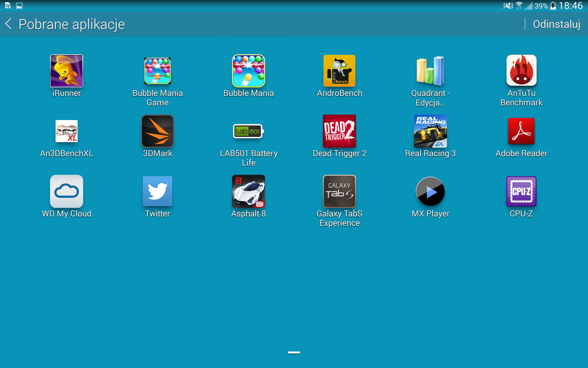Click the "Galaxy TabS Experience" label text
Screen dimensions: 588x368
click(339, 218)
